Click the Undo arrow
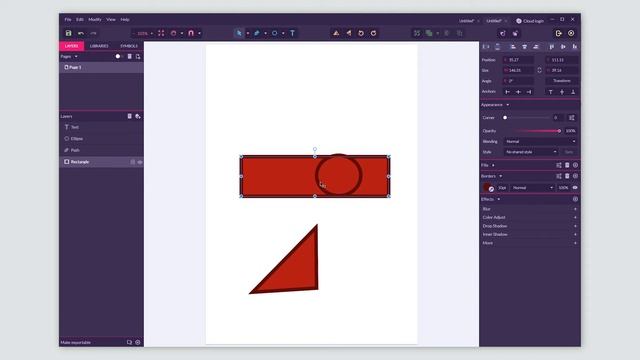 pos(81,33)
